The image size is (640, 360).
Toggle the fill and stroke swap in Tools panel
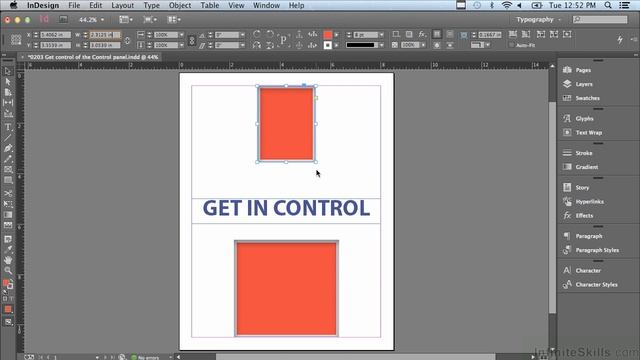(x=11, y=280)
